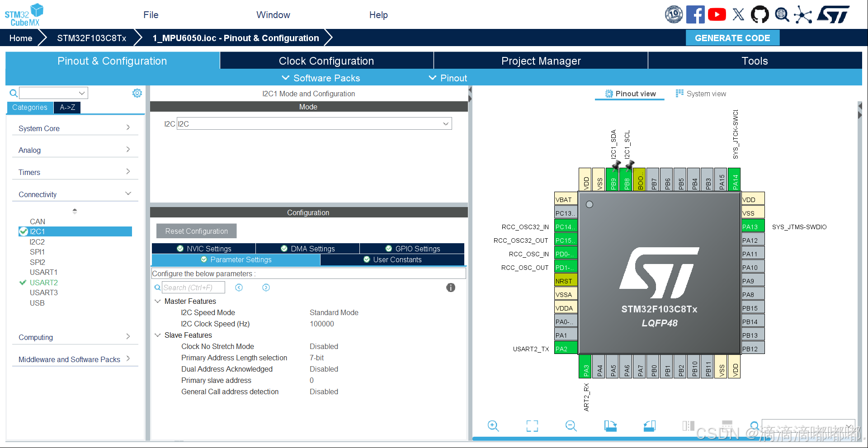Open the ST YouTube channel icon

pyautogui.click(x=717, y=14)
